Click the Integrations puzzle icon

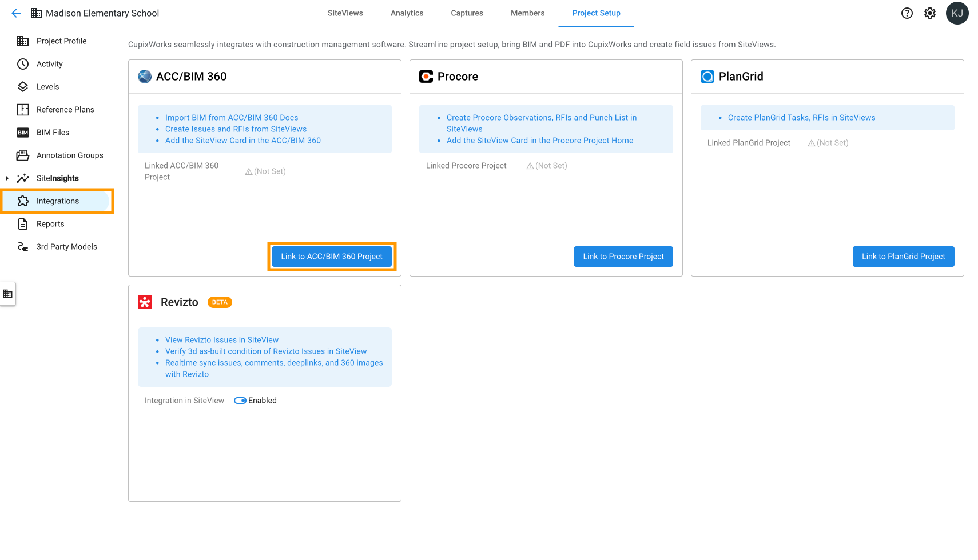coord(23,201)
